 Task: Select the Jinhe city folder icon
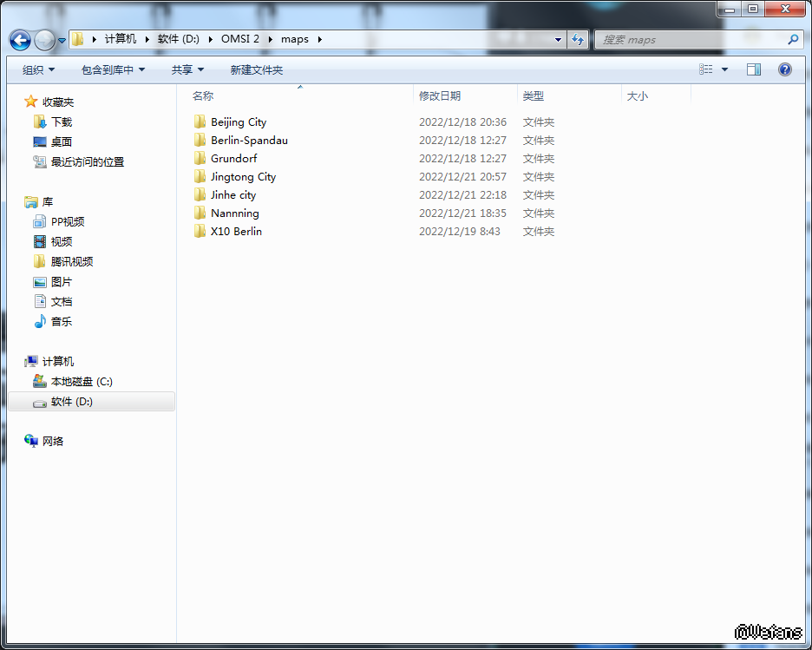pyautogui.click(x=200, y=194)
